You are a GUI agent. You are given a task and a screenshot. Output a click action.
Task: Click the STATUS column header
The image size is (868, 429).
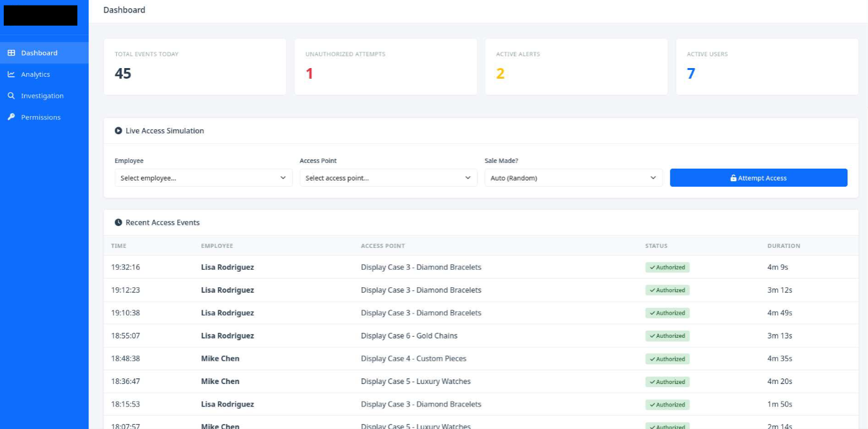[656, 246]
